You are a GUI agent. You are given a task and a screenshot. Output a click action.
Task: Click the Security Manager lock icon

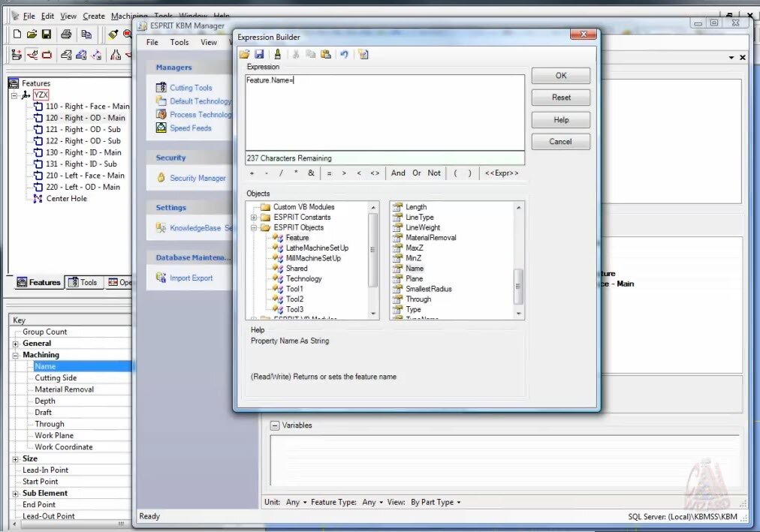coord(161,178)
